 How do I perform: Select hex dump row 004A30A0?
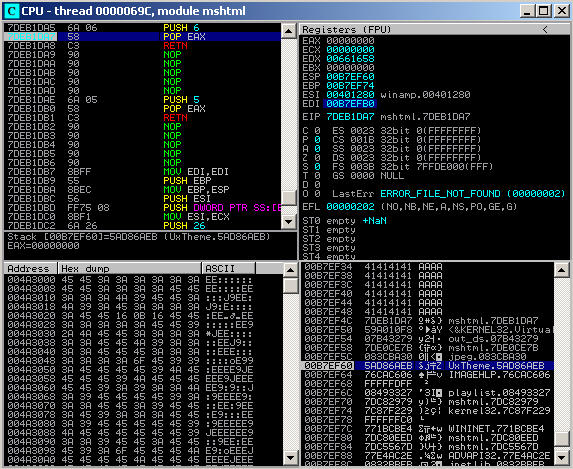coord(144,459)
